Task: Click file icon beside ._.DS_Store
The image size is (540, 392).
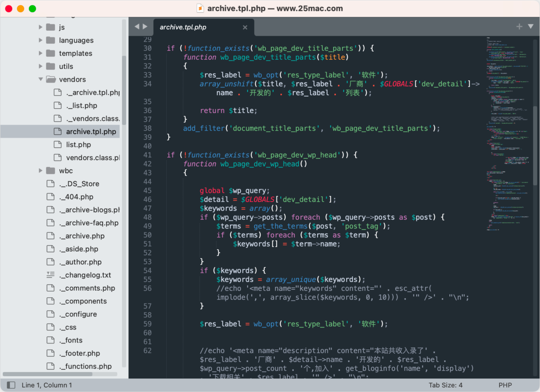Action: pyautogui.click(x=50, y=183)
